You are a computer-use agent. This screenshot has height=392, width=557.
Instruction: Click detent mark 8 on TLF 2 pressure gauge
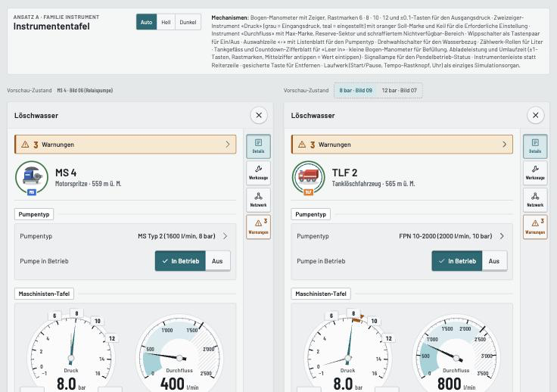pos(353,313)
